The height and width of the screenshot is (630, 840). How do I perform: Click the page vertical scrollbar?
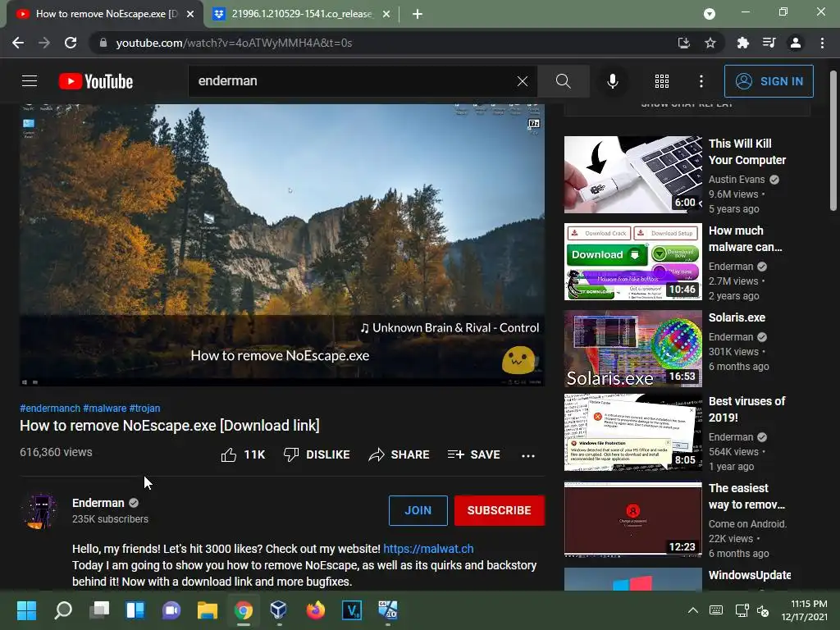point(833,140)
